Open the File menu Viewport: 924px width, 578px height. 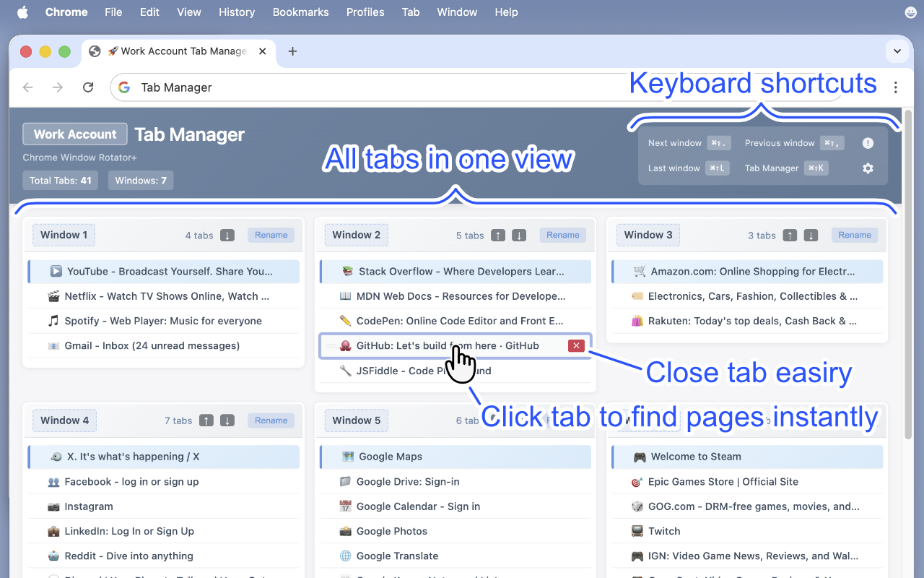tap(113, 12)
